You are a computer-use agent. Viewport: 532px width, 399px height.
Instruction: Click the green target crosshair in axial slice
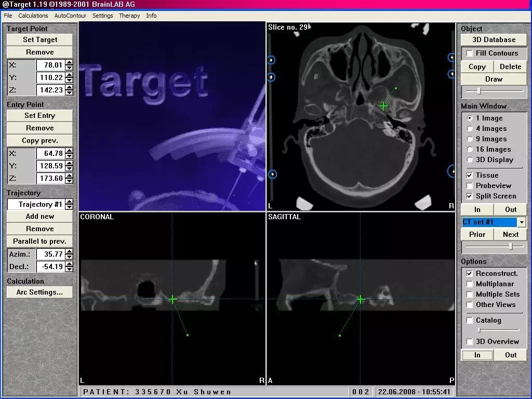point(383,106)
